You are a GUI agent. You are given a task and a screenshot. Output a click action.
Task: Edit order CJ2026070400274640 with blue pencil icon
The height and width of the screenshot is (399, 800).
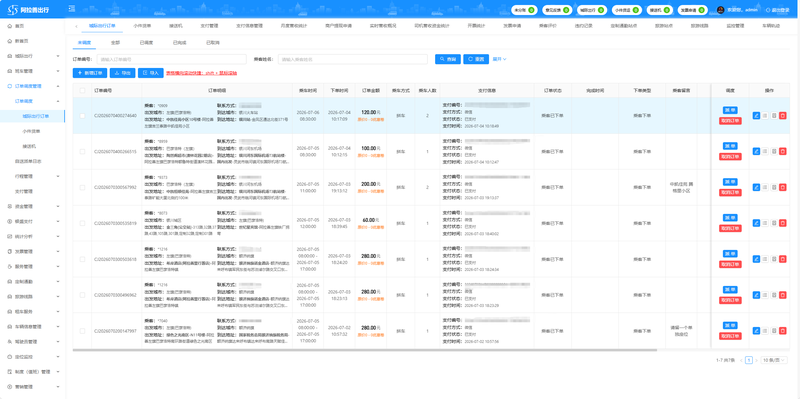[x=756, y=116]
